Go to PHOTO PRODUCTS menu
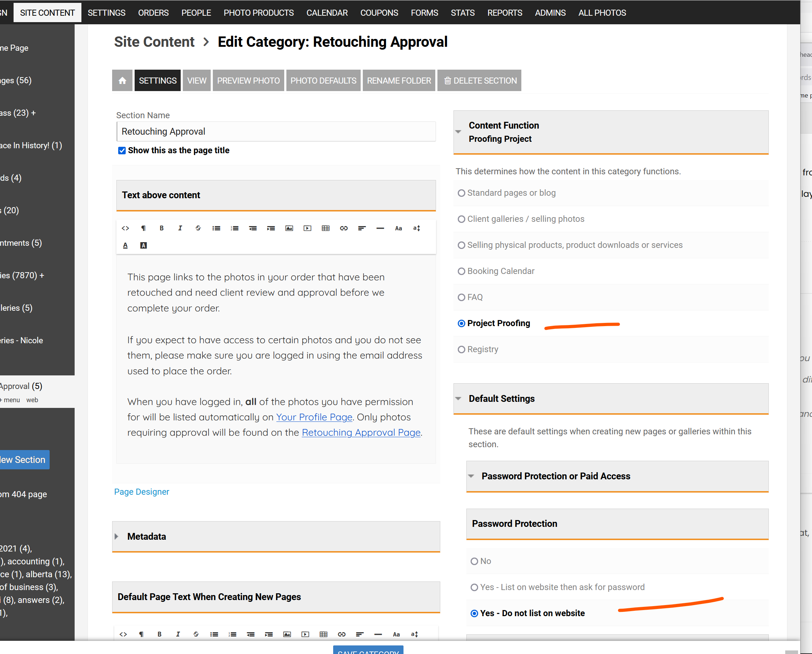 (x=259, y=13)
